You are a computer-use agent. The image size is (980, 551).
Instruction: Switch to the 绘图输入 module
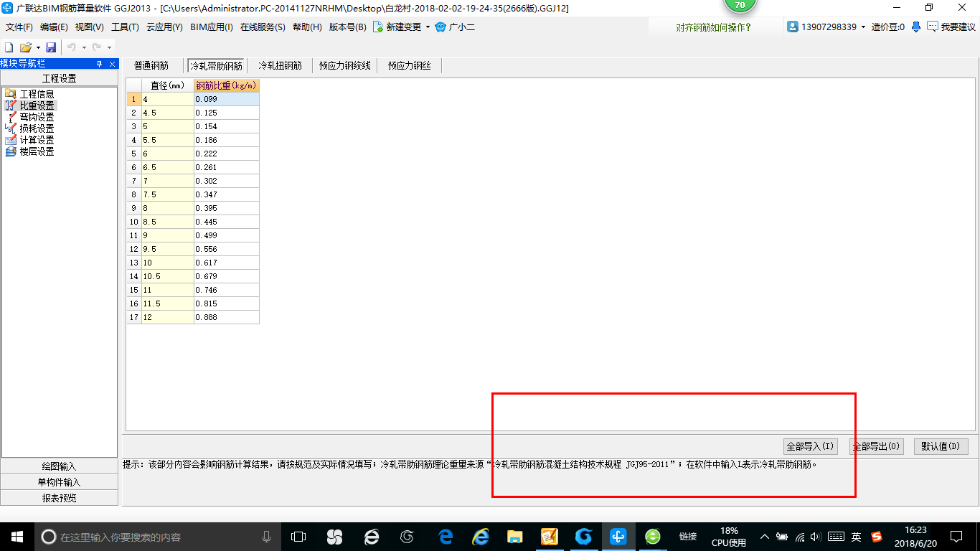[x=59, y=466]
